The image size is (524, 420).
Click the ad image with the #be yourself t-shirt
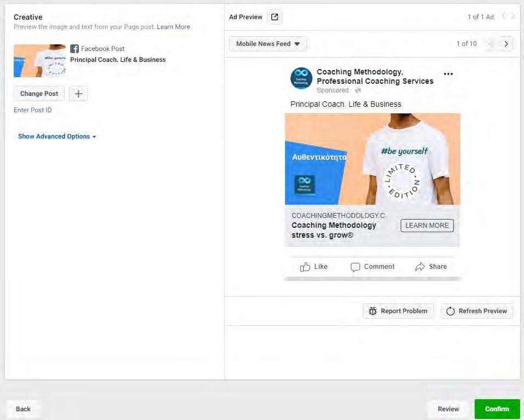[x=373, y=159]
